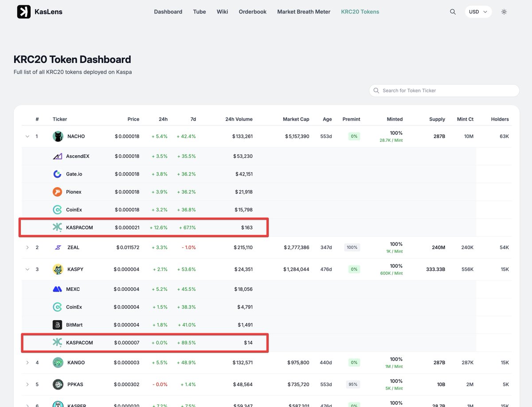
Task: Expand the ZEAL token row
Action: click(x=27, y=247)
